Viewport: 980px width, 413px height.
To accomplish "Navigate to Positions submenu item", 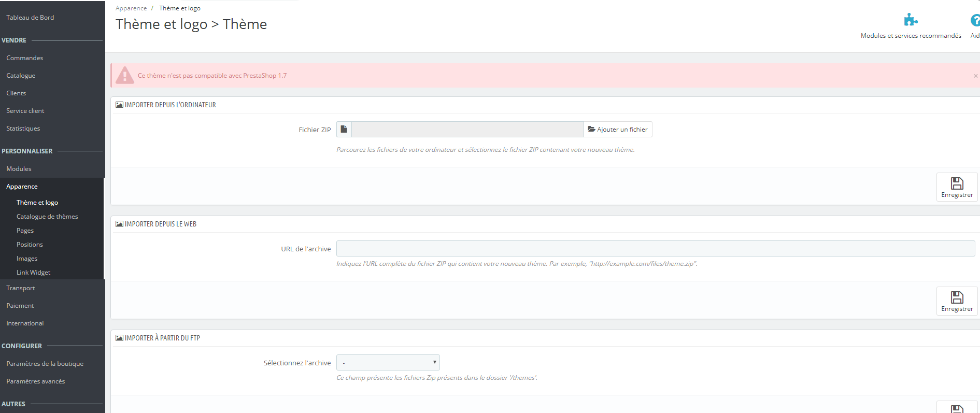I will [x=30, y=245].
